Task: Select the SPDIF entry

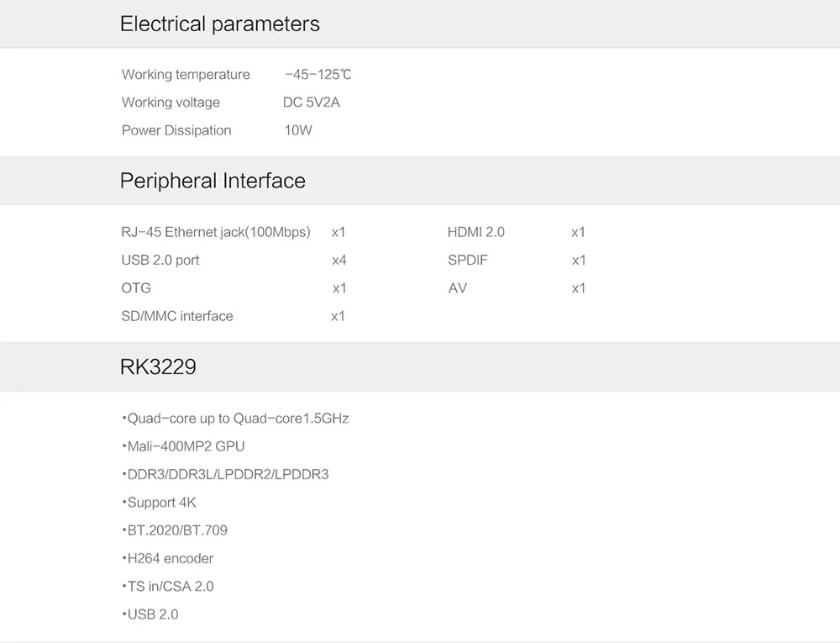Action: click(468, 260)
